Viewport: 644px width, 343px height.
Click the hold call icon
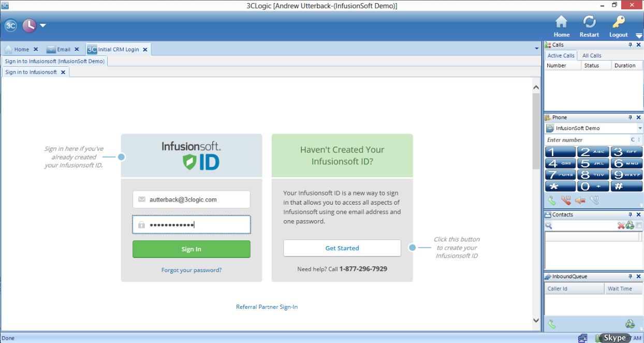click(x=594, y=201)
